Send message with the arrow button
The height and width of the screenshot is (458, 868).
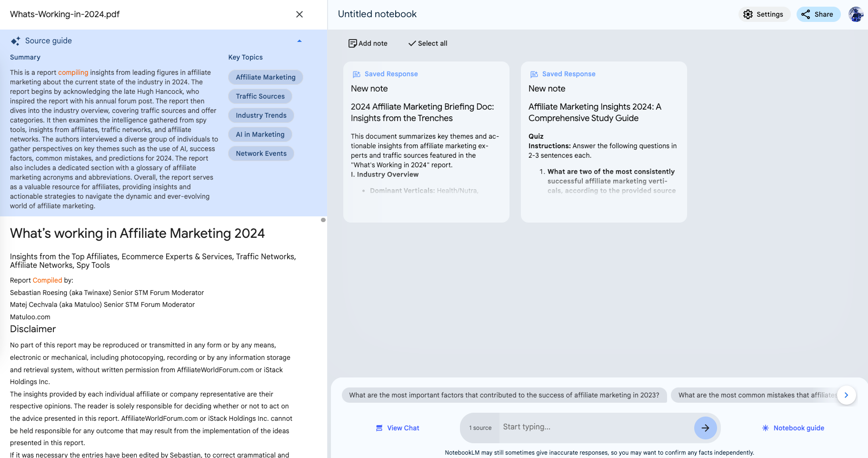705,428
